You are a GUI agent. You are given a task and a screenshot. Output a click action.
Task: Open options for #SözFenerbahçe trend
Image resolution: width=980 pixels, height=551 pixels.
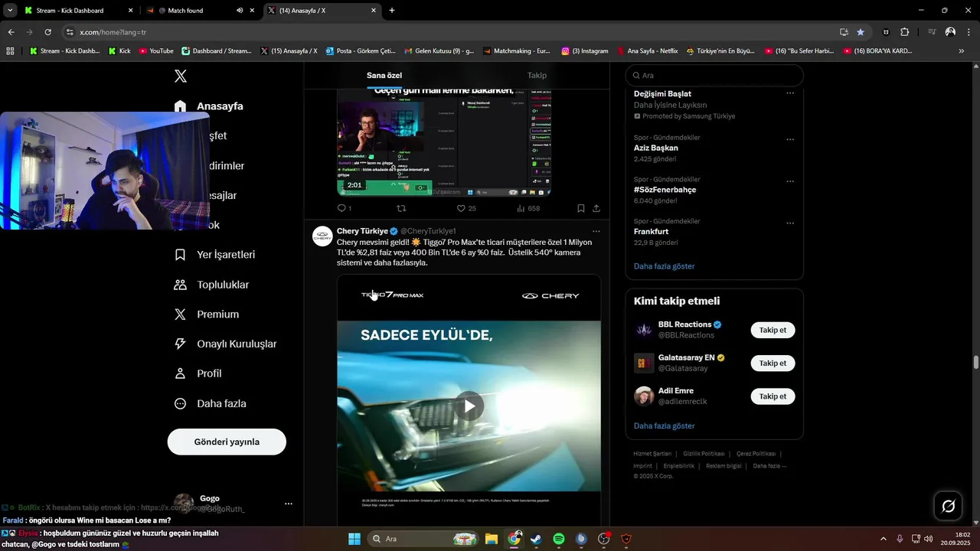point(790,181)
